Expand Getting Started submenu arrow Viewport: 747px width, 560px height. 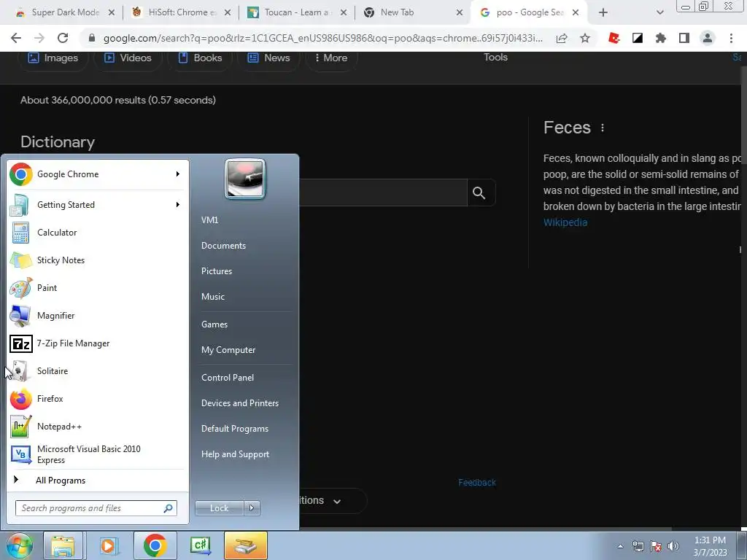178,205
